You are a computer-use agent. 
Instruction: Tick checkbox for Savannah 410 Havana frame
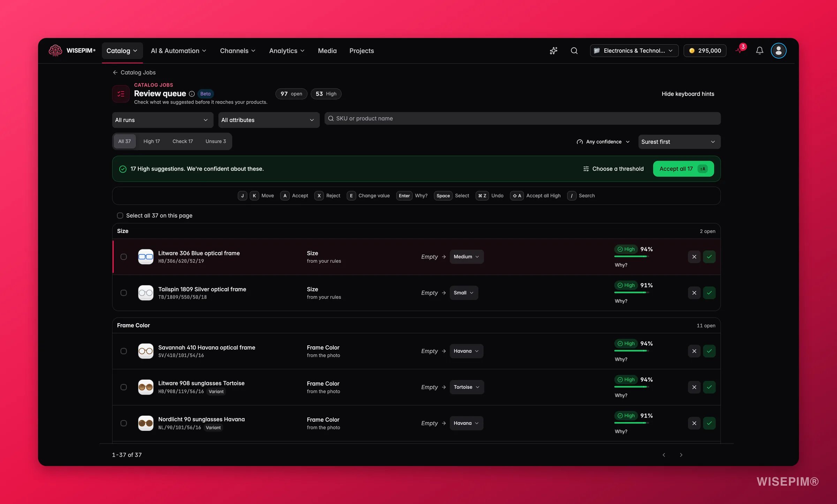coord(123,351)
